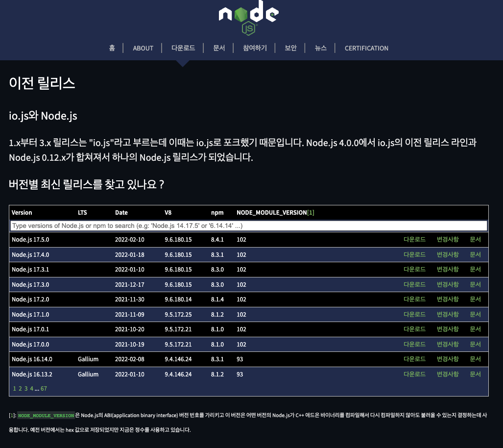This screenshot has width=503, height=448.
Task: Go to pagination page 4
Action: click(x=32, y=389)
